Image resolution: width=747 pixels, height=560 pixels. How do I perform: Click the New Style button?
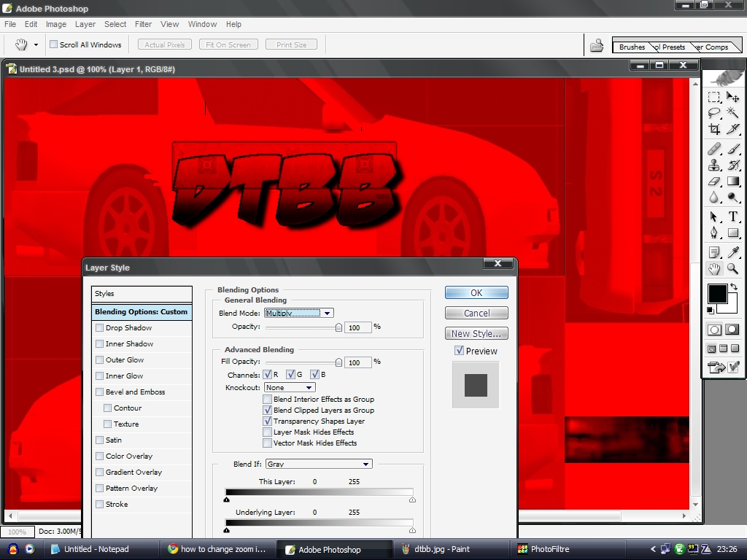[x=476, y=333]
